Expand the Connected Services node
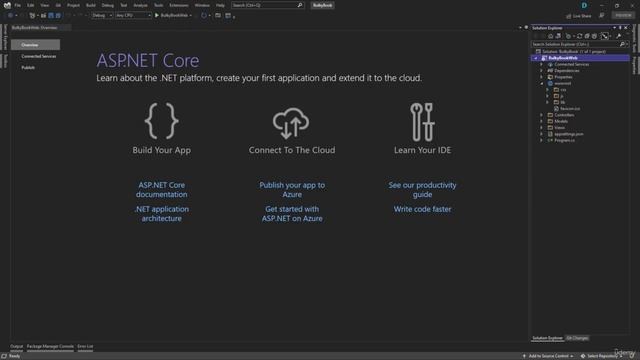The width and height of the screenshot is (640, 360). [542, 64]
